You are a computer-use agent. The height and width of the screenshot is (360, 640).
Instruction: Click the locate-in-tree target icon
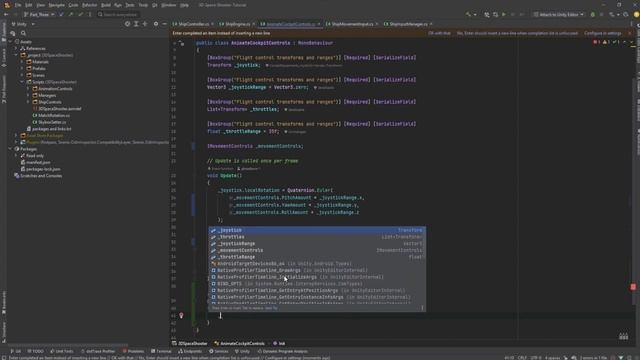click(x=127, y=24)
